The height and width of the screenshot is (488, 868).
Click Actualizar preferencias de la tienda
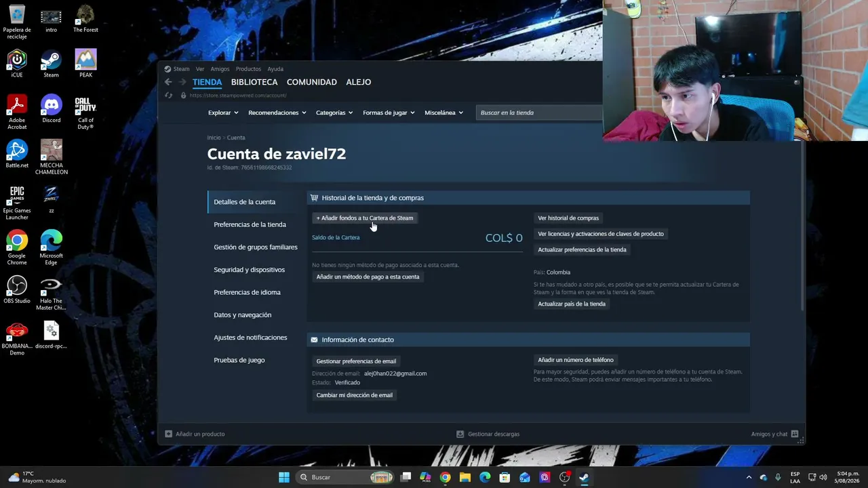click(x=582, y=249)
